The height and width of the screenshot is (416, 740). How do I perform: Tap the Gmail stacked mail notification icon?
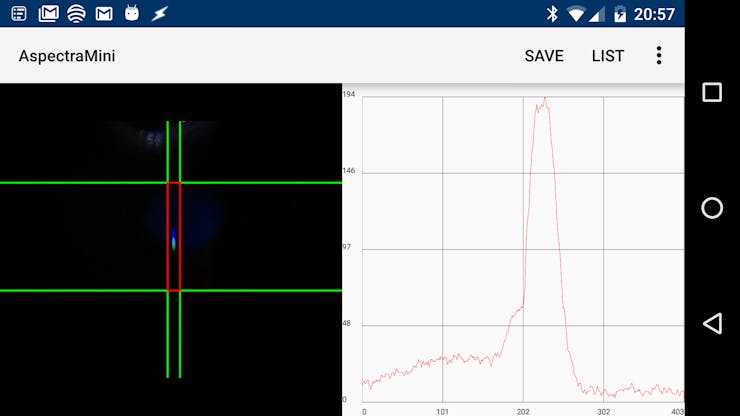48,14
